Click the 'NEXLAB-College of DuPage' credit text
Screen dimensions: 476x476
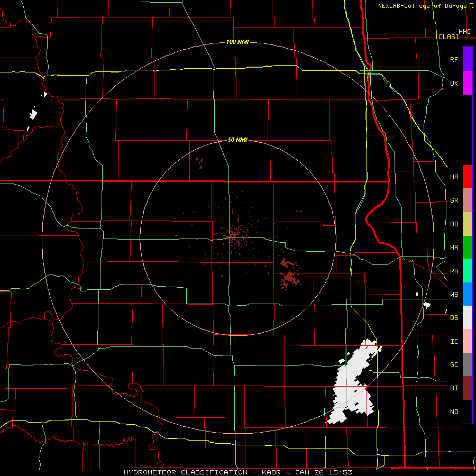[x=422, y=6]
